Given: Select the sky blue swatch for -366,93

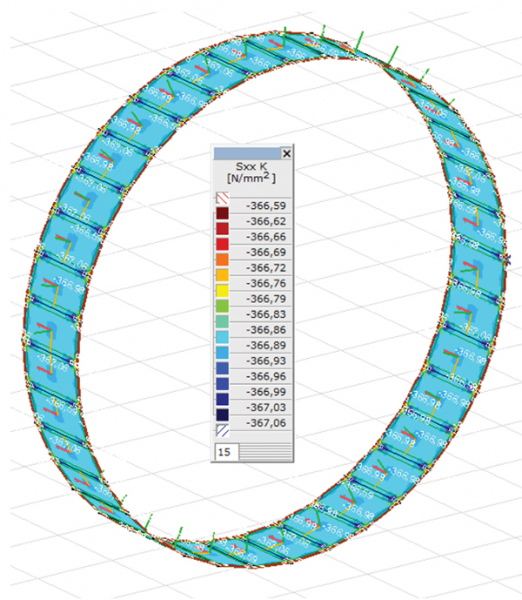Looking at the screenshot, I should coord(222,353).
